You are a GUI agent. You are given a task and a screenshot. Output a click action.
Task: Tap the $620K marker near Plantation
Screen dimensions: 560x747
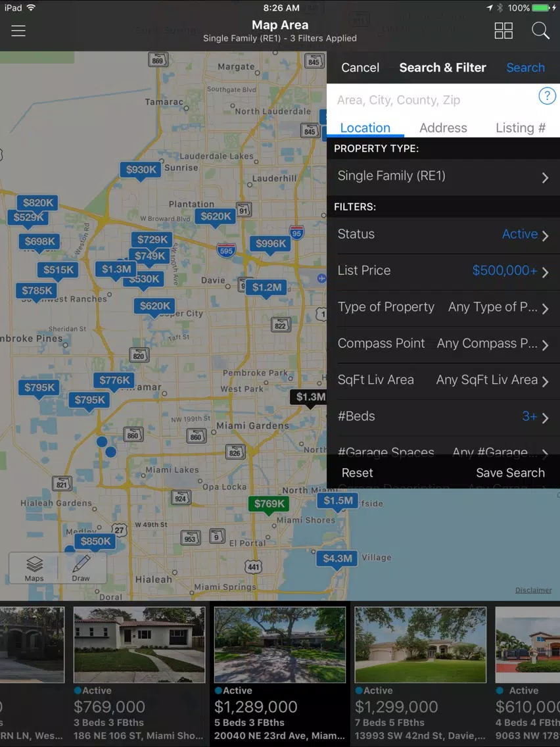pyautogui.click(x=215, y=217)
